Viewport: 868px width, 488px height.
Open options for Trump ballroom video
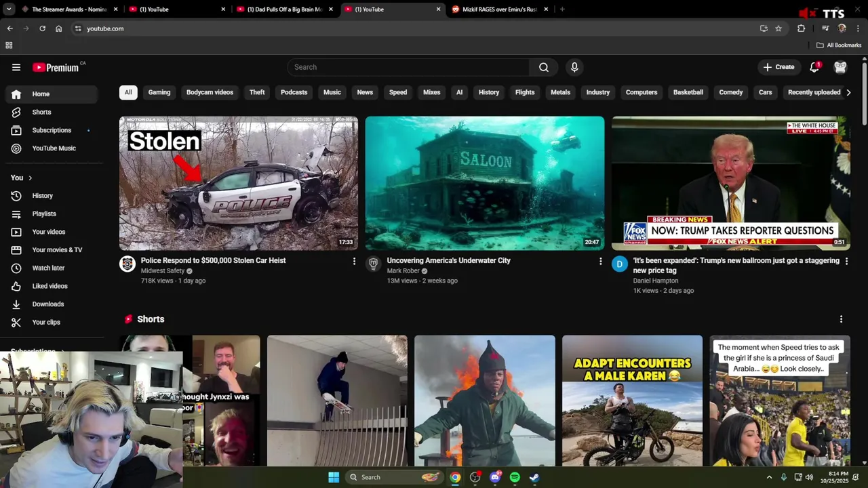click(846, 261)
